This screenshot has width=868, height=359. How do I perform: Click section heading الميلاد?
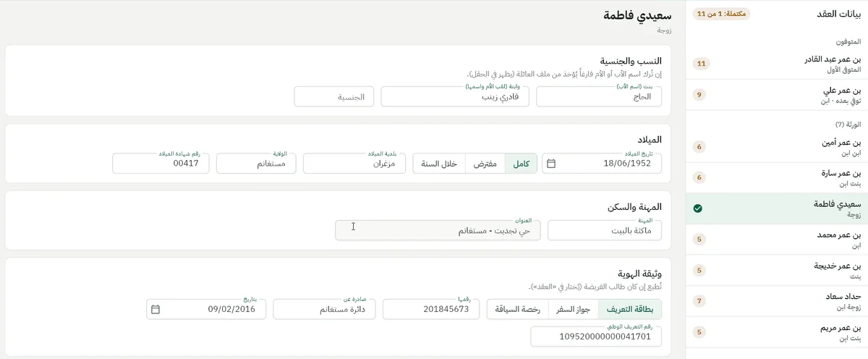click(x=648, y=140)
